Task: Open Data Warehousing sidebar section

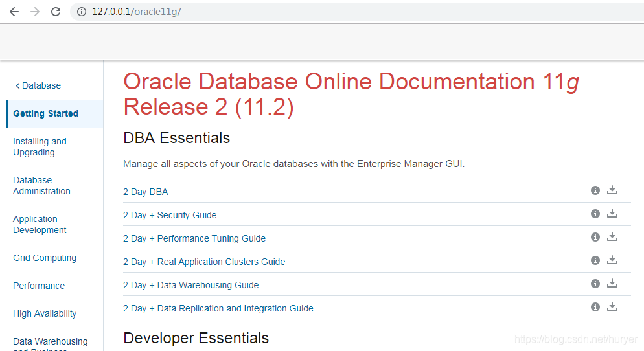Action: point(51,343)
